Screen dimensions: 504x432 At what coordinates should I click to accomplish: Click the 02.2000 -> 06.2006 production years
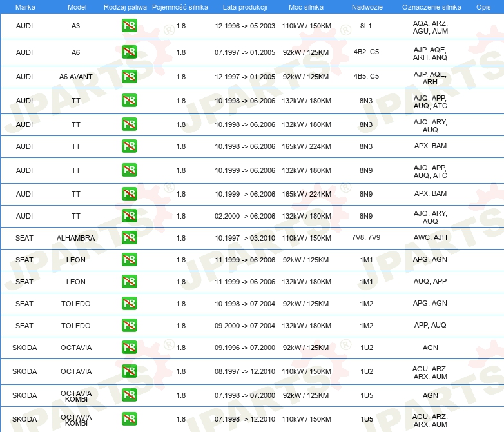pyautogui.click(x=245, y=216)
